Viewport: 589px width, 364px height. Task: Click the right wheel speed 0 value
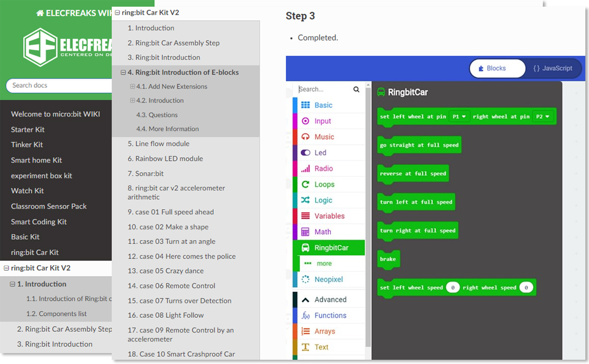click(526, 288)
